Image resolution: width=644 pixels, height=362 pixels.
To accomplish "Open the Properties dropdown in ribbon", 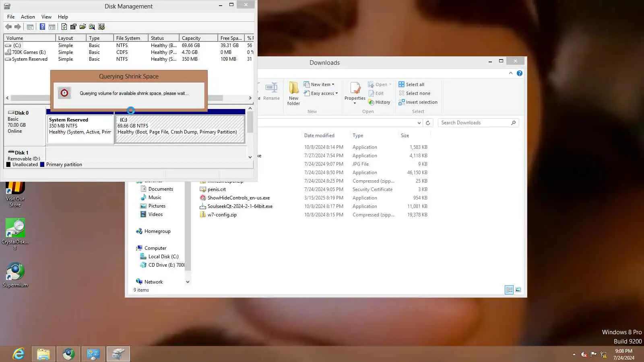I will pyautogui.click(x=355, y=103).
